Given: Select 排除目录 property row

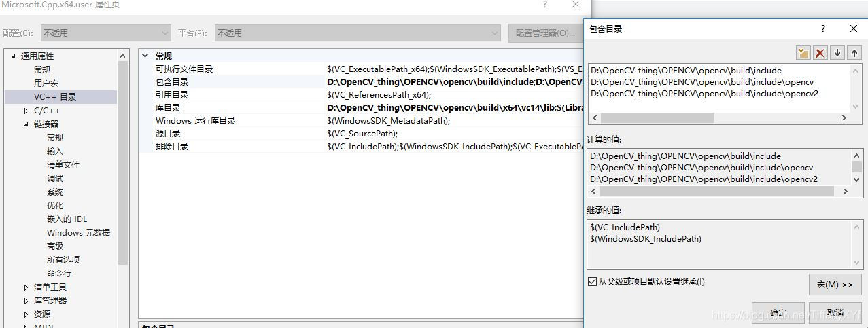Looking at the screenshot, I should (361, 147).
